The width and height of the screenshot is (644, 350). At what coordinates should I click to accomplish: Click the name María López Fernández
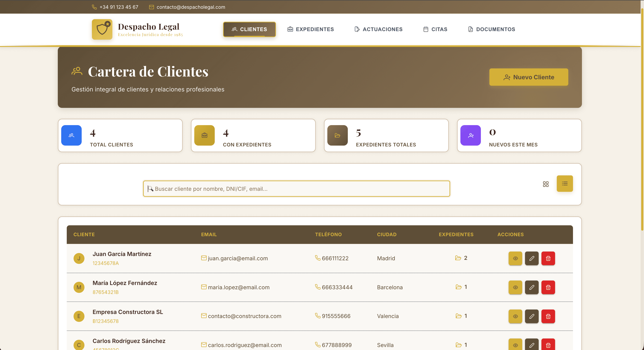coord(125,283)
